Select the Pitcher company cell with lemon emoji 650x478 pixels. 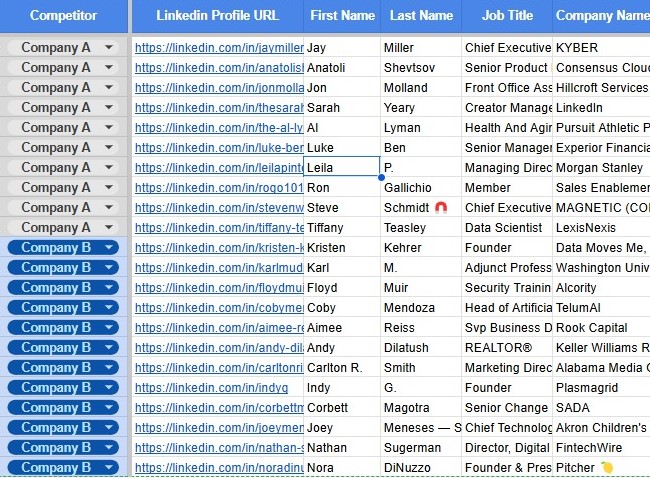pyautogui.click(x=601, y=468)
